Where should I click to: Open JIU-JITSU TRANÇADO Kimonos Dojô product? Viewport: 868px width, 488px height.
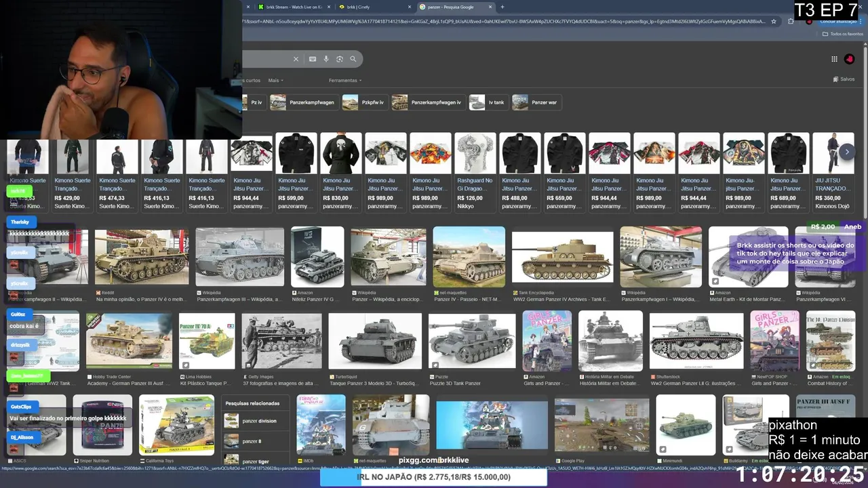(x=833, y=172)
